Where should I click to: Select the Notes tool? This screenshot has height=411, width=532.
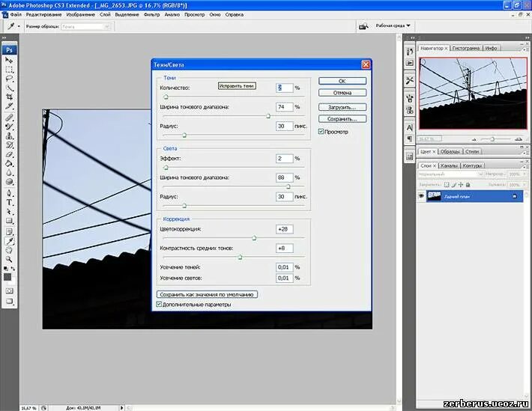pos(9,232)
